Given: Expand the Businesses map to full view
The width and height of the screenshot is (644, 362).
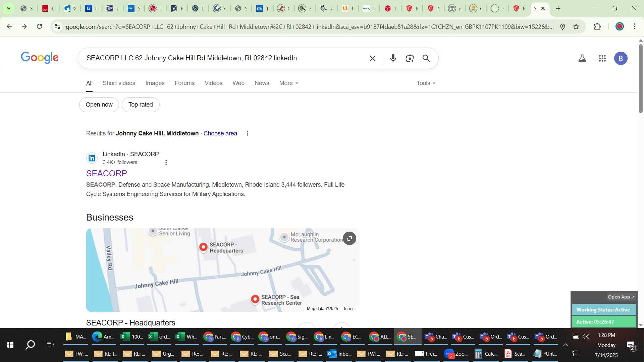Looking at the screenshot, I should [350, 238].
